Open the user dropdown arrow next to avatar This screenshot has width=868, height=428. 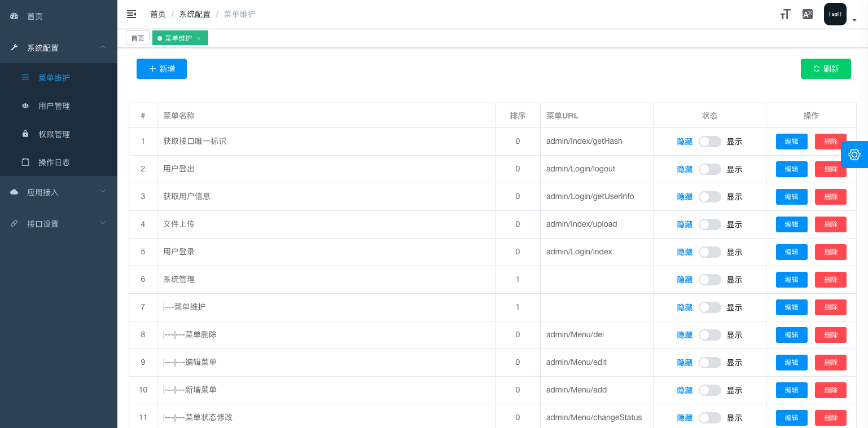click(x=854, y=20)
